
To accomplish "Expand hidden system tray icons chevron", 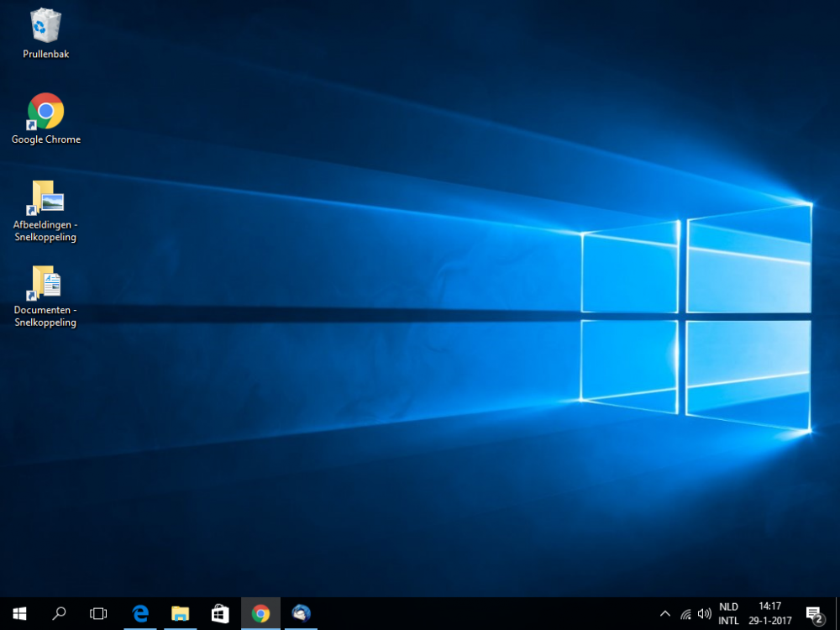I will click(x=664, y=613).
